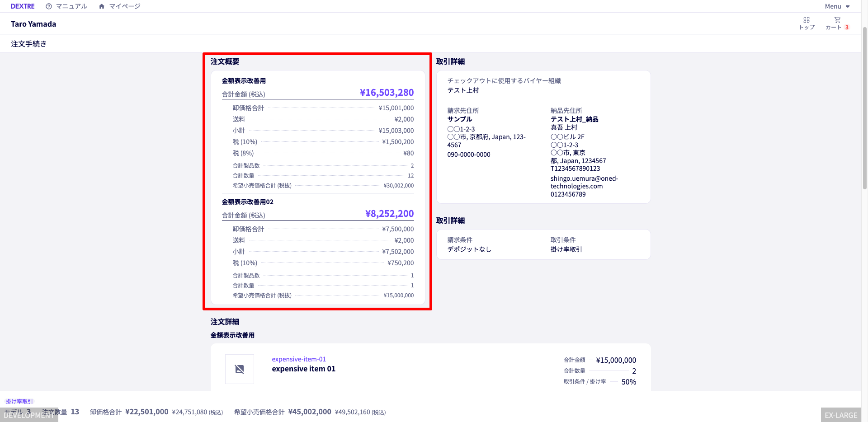Click the home icon beside マイページ
The image size is (868, 422).
pos(102,6)
